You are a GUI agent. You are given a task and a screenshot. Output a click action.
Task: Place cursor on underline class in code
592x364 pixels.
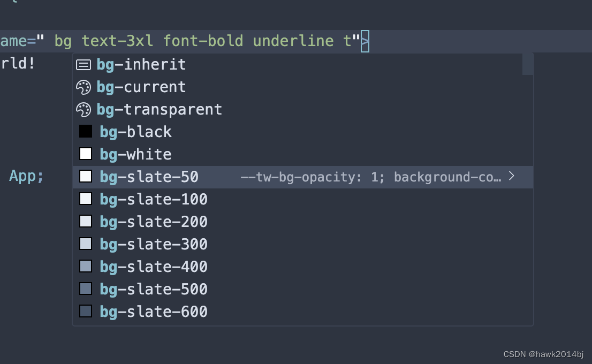pyautogui.click(x=293, y=41)
